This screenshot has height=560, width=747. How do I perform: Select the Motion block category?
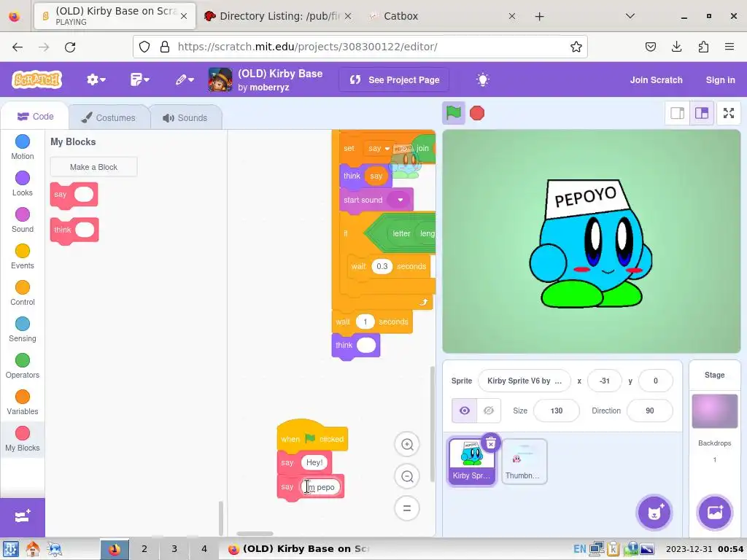23,147
